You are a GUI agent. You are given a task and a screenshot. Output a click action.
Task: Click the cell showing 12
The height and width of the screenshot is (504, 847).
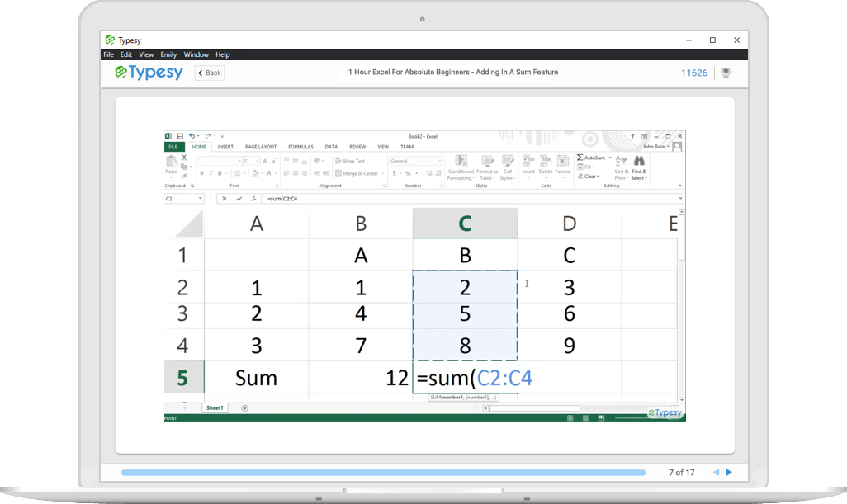point(361,378)
